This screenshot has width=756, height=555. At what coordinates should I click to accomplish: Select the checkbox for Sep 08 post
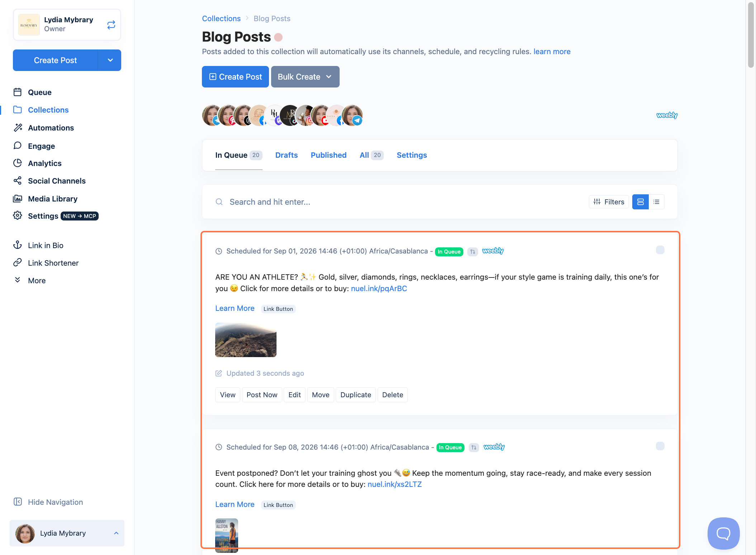click(660, 446)
